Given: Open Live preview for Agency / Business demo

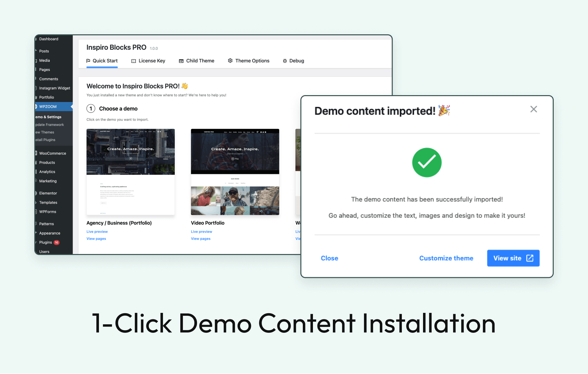Looking at the screenshot, I should (97, 232).
